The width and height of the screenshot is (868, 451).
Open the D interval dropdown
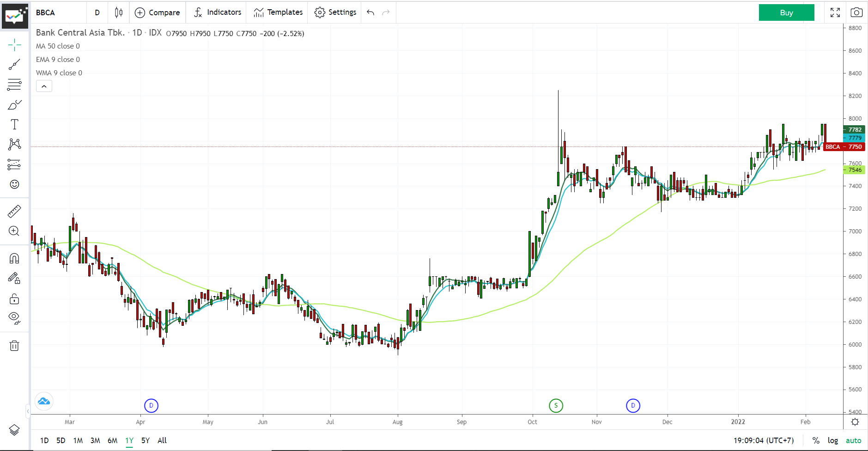point(97,12)
